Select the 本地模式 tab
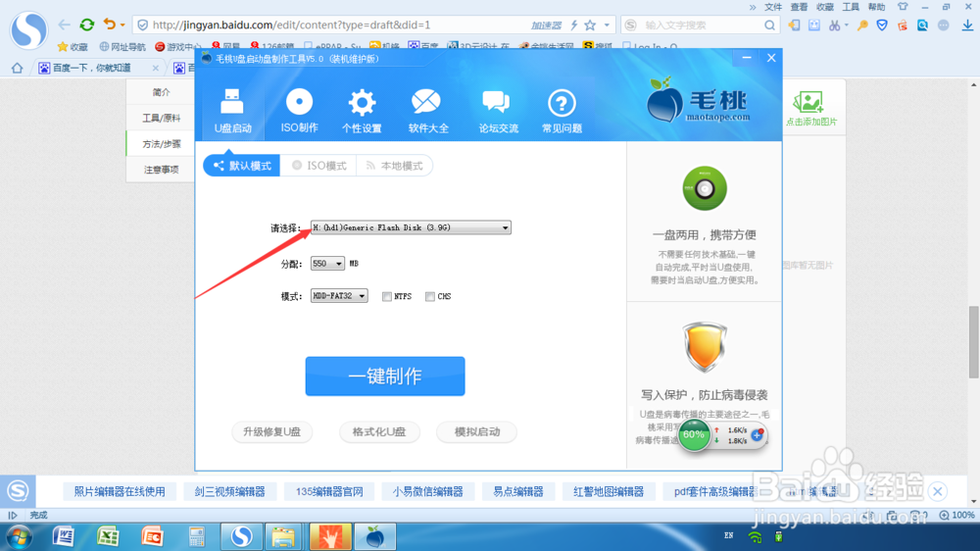 394,166
